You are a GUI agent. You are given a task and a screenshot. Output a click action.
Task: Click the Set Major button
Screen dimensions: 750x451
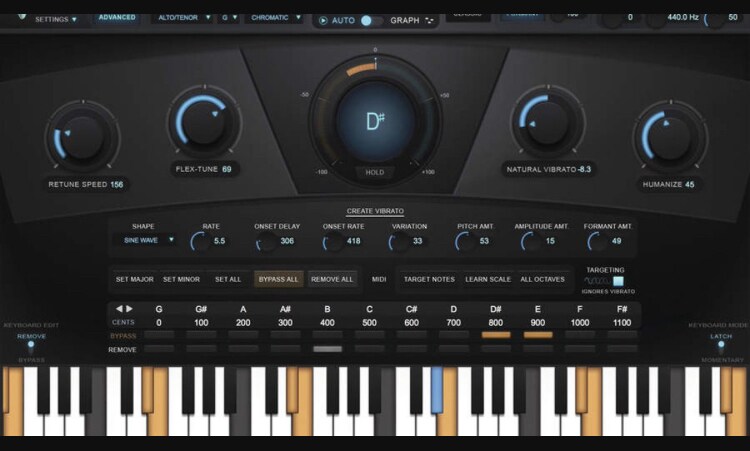click(135, 279)
